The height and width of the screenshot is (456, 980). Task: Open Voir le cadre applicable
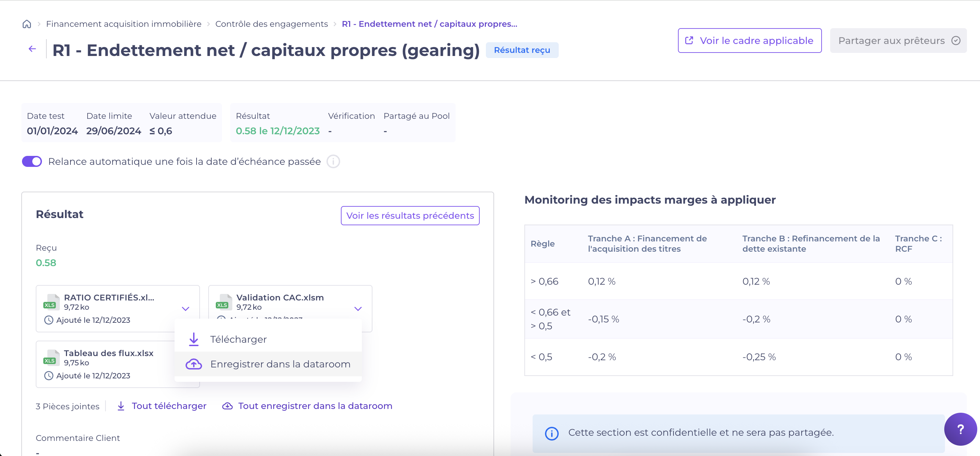(x=749, y=41)
